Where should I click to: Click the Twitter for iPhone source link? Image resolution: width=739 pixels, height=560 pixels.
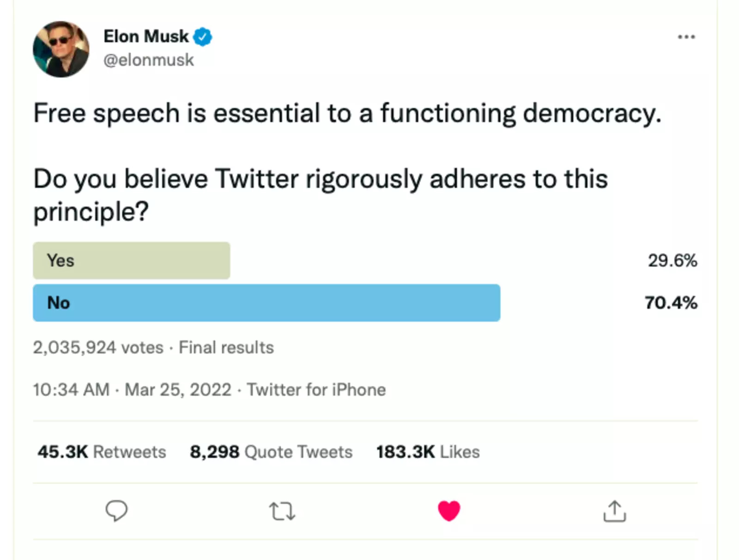click(316, 390)
